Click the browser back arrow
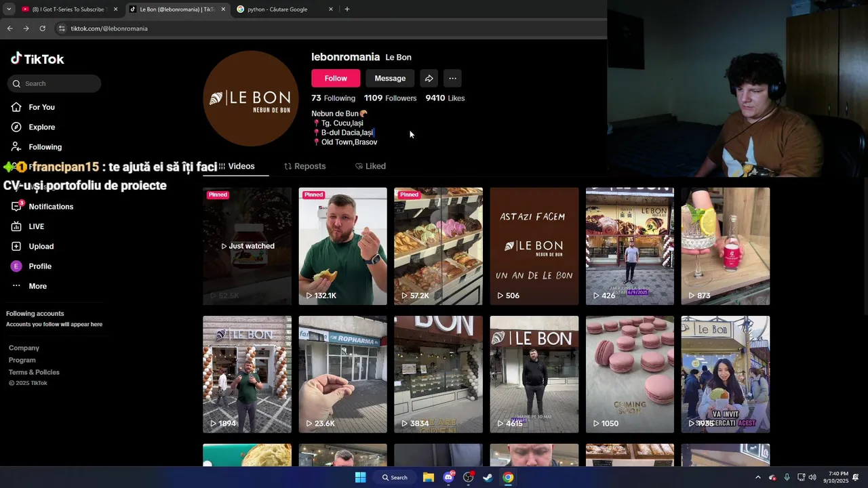 pyautogui.click(x=9, y=28)
